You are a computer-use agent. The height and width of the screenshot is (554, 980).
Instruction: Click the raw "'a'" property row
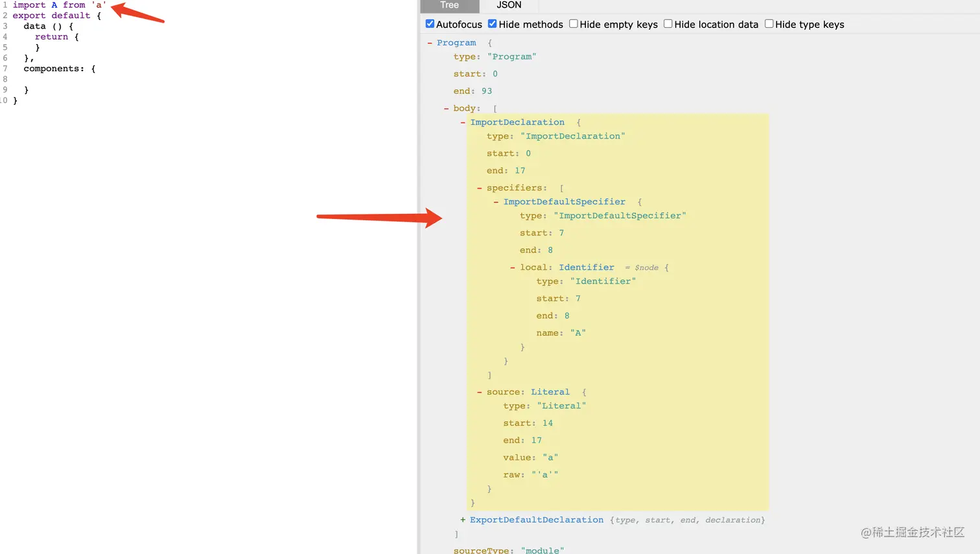tap(531, 475)
